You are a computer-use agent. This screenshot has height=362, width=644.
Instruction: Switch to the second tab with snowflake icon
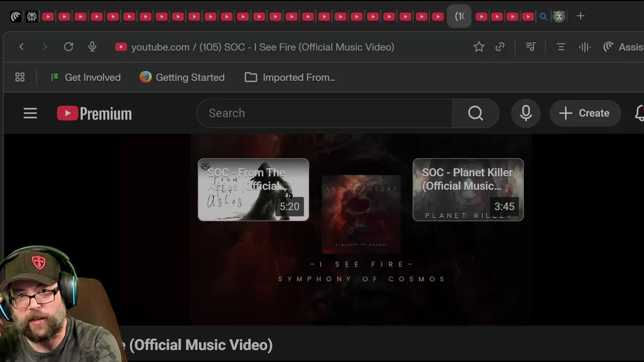tap(32, 17)
